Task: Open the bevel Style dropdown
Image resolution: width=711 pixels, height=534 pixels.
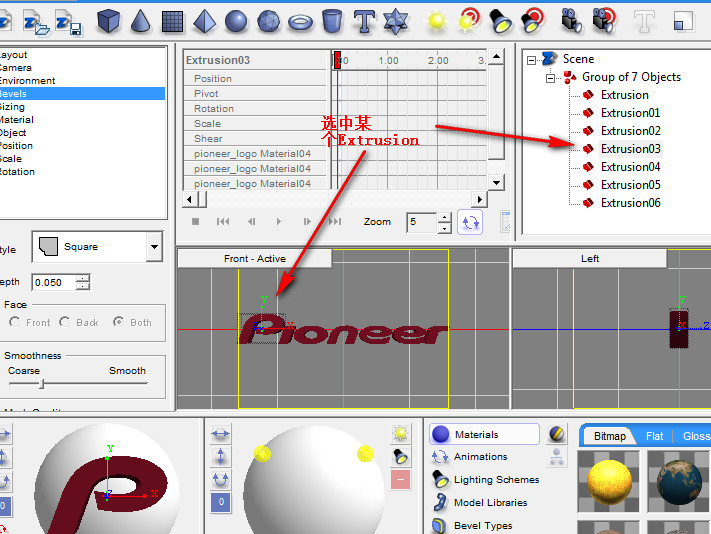Action: [x=154, y=247]
